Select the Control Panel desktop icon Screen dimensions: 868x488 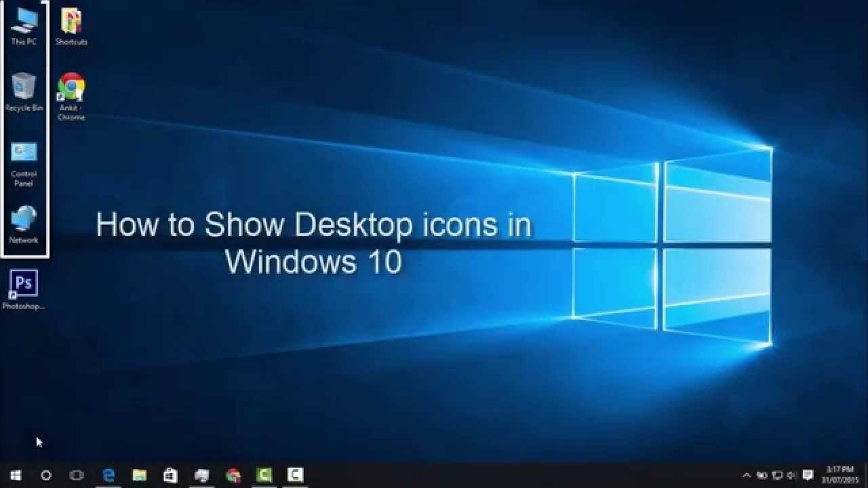pyautogui.click(x=24, y=164)
